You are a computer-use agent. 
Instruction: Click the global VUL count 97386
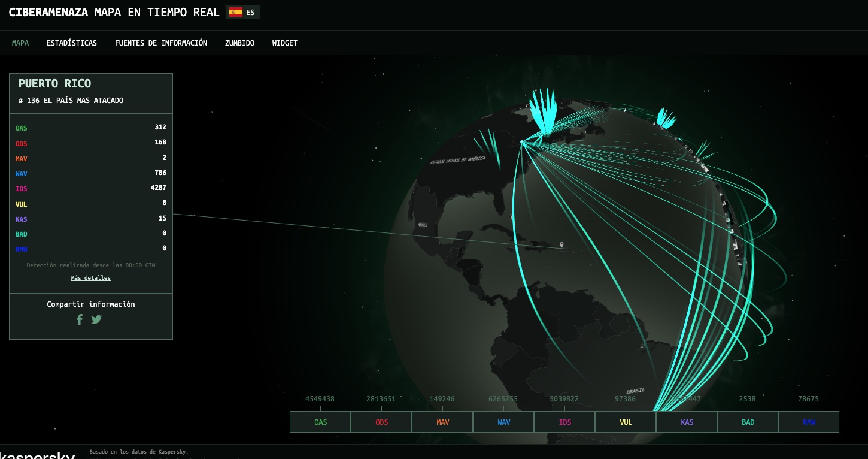(x=625, y=399)
